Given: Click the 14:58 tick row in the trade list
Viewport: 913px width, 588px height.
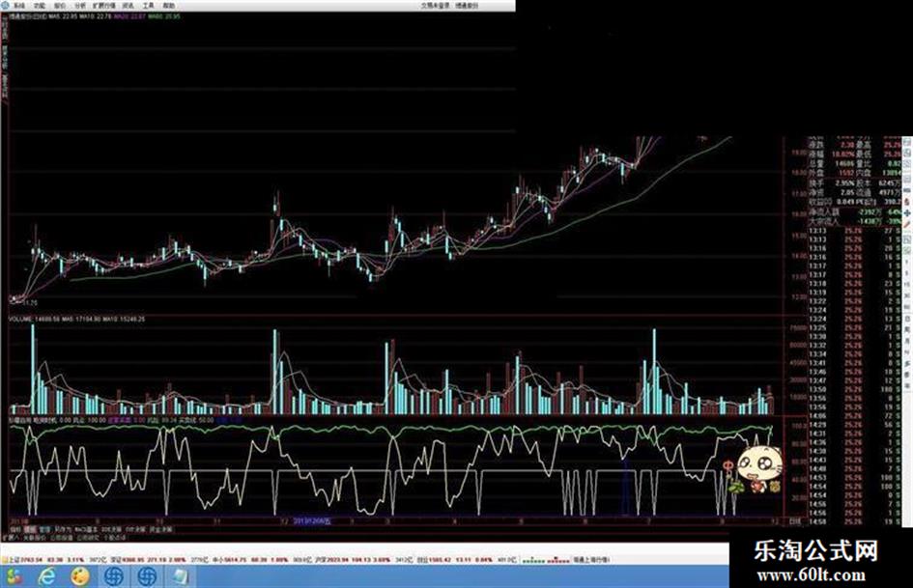Looking at the screenshot, I should coord(854,521).
